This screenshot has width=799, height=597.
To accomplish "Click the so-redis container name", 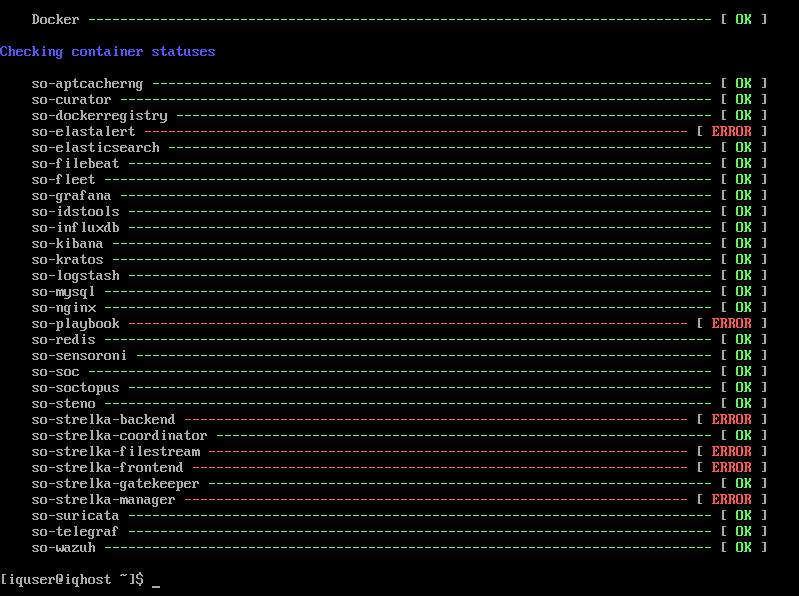I will pyautogui.click(x=63, y=340).
